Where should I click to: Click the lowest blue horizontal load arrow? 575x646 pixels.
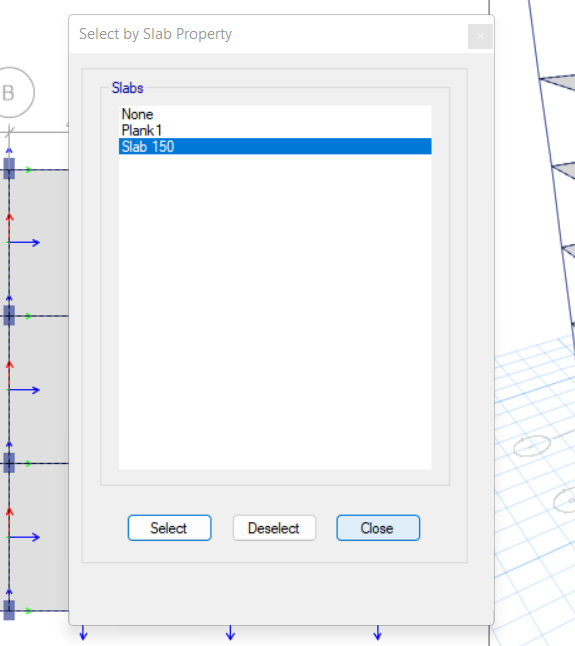[24, 537]
